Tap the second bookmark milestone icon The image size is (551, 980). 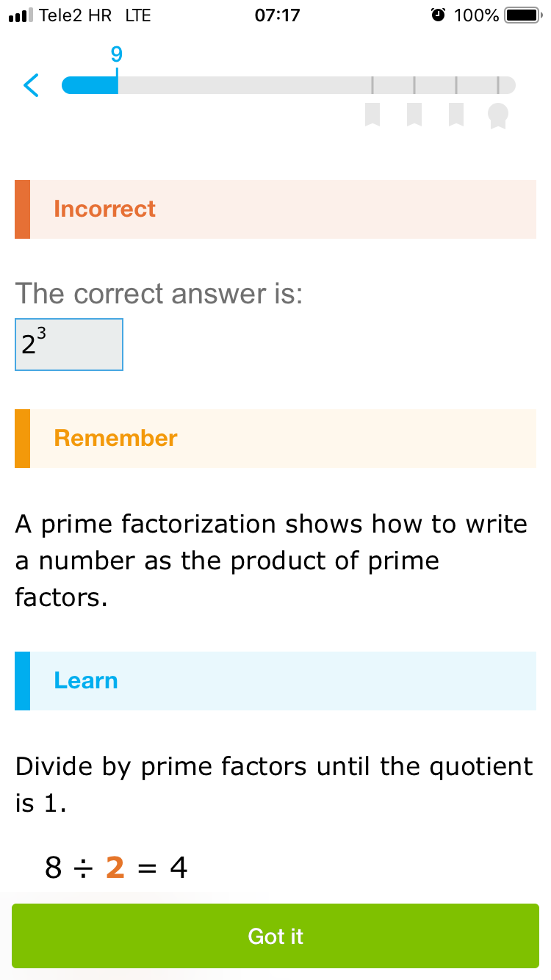point(414,115)
